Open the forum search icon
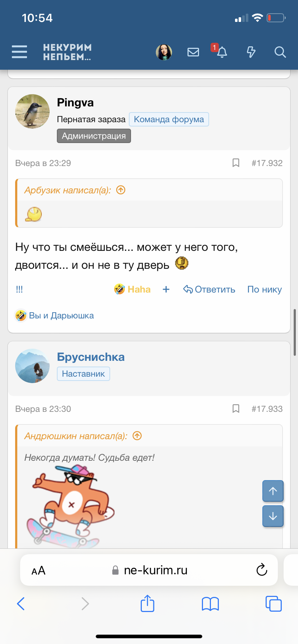 [x=280, y=52]
